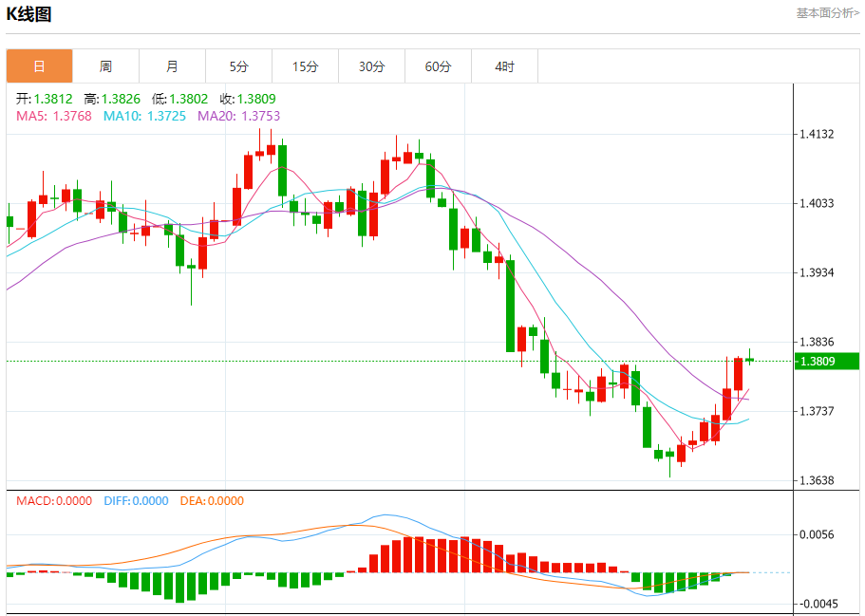This screenshot has height=616, width=865.
Task: Choose the 60分 interval tab
Action: coord(438,66)
